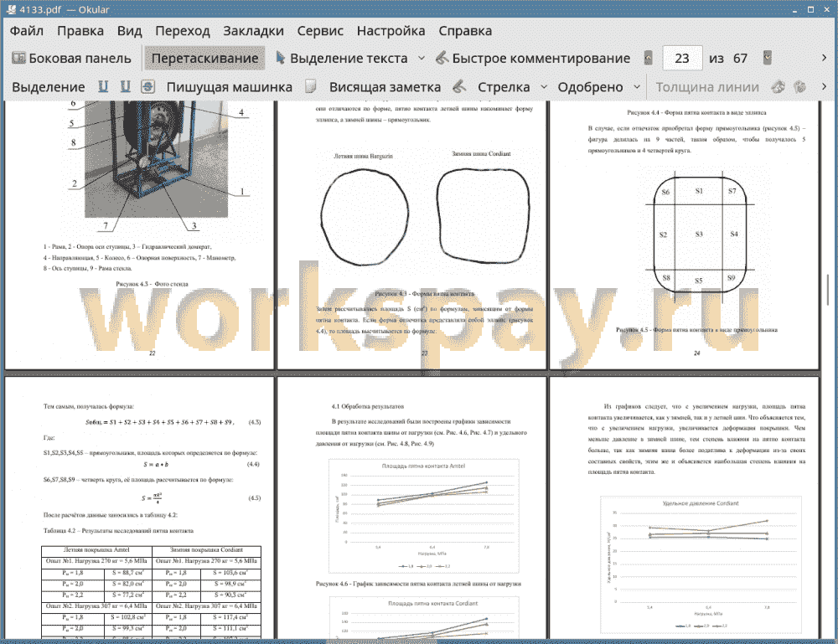Edit the current page number field showing 23
This screenshot has height=644, width=838.
(682, 59)
